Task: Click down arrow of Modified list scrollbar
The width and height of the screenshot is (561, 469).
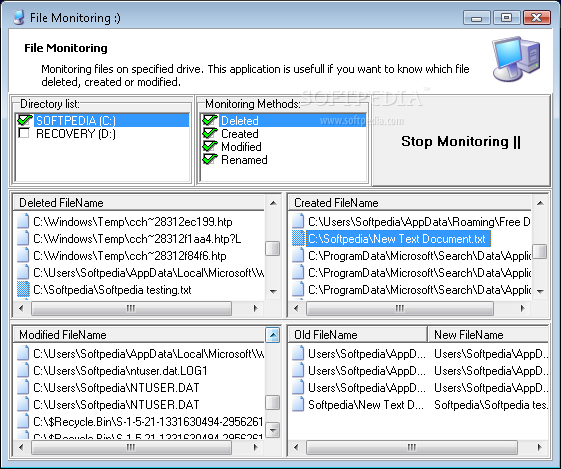Action: [273, 430]
